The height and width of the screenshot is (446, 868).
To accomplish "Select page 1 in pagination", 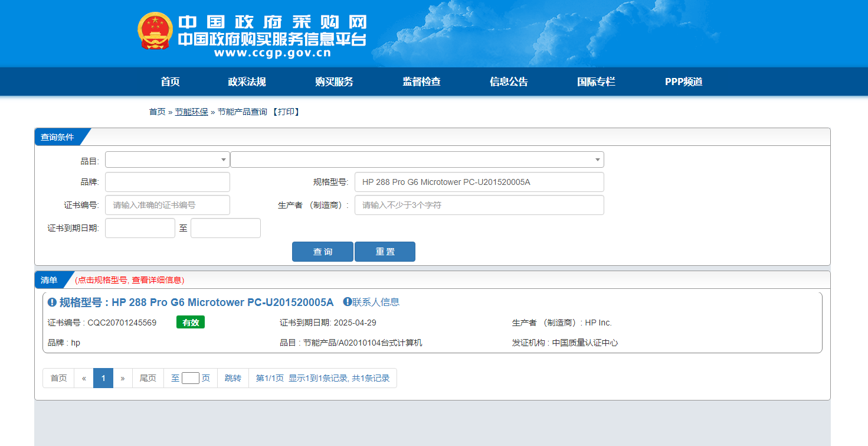I will [x=103, y=378].
